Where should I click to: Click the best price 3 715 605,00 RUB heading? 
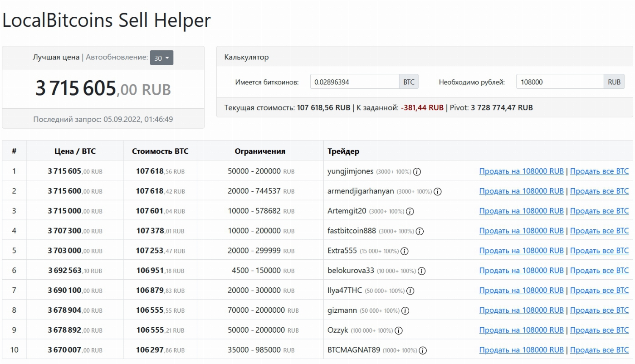(103, 88)
